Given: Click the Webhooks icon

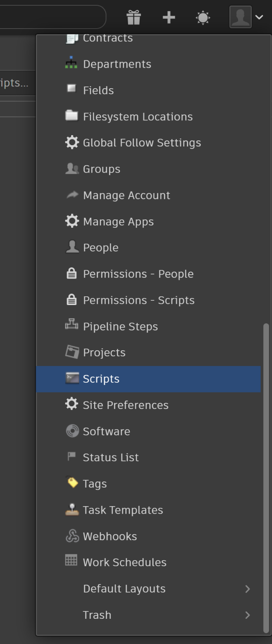Looking at the screenshot, I should 72,536.
